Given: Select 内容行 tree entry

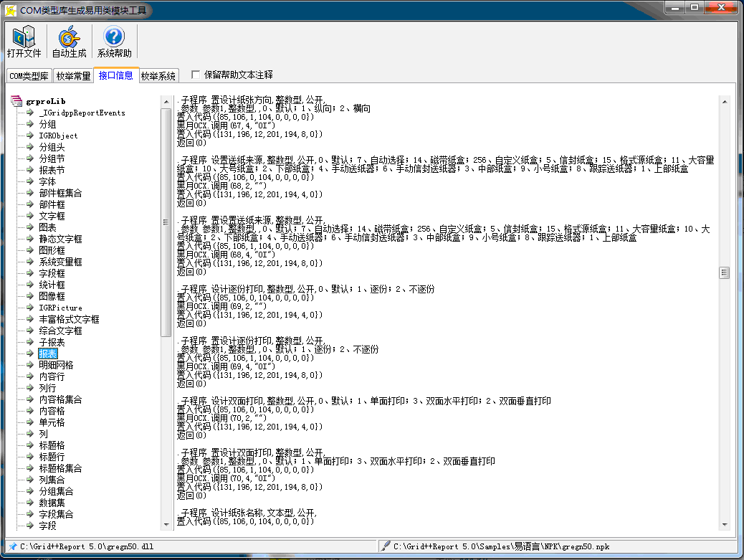Looking at the screenshot, I should tap(52, 376).
